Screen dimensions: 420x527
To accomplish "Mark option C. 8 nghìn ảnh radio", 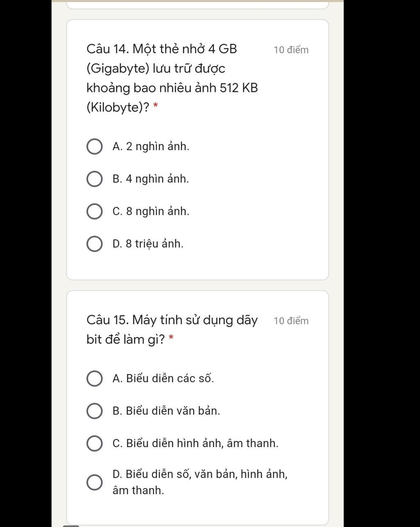I will click(x=94, y=212).
